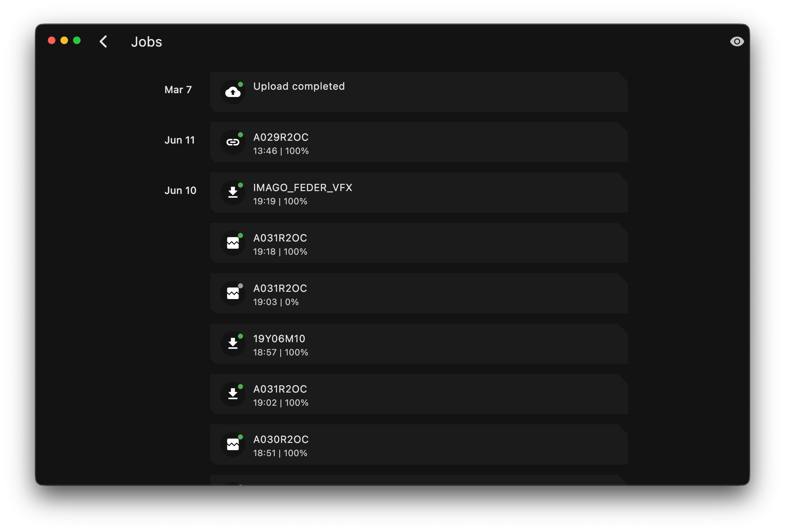Click the download icon for IMAGO_FEDER_VFX

pyautogui.click(x=233, y=192)
